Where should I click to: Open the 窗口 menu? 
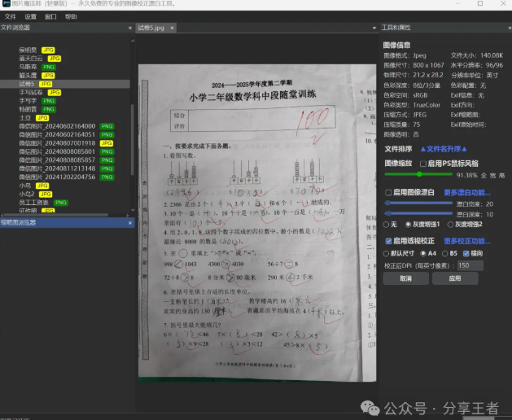[x=50, y=16]
